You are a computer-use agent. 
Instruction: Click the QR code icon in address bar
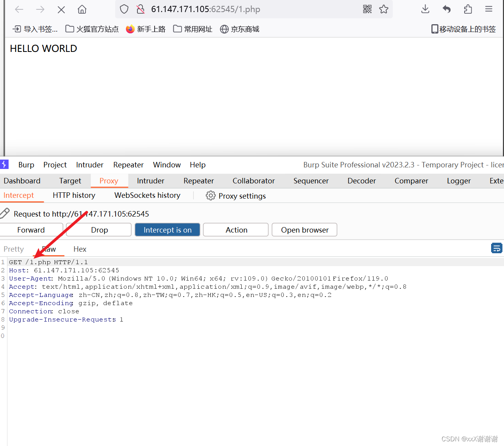(367, 9)
